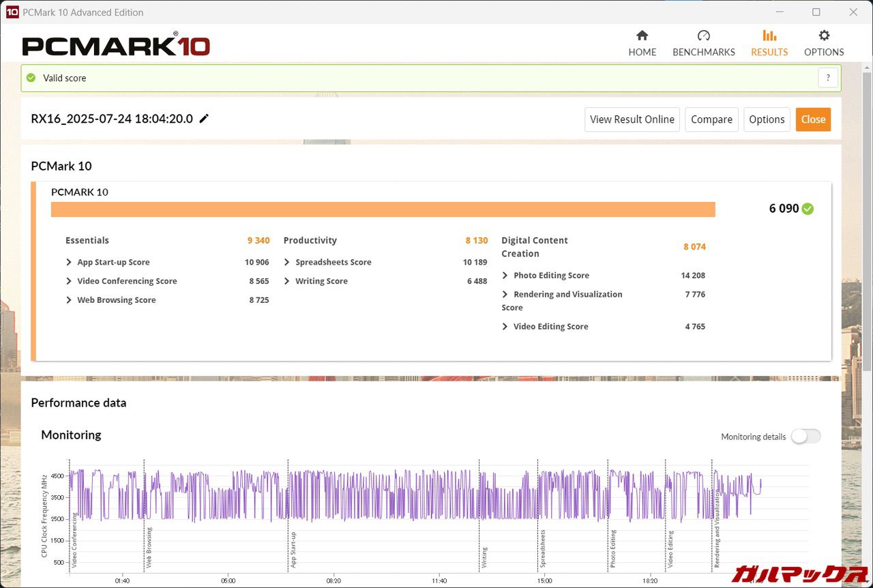Expand App Start-up Score details

(x=69, y=262)
